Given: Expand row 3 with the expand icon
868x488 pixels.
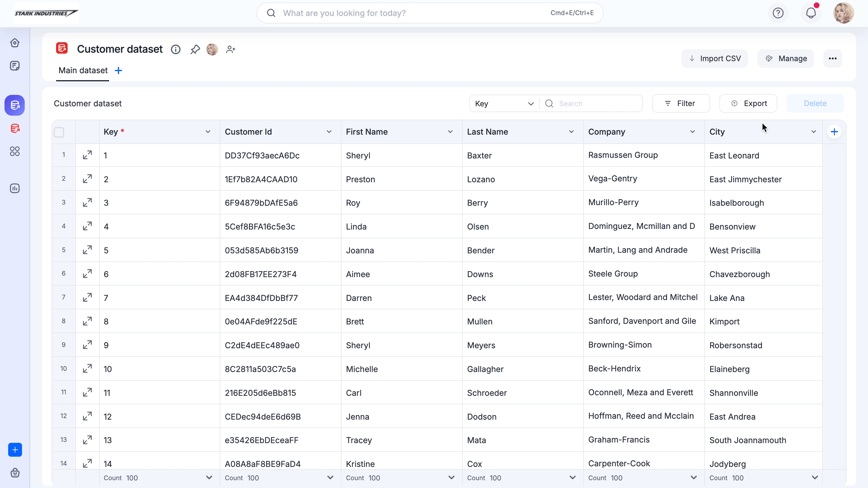Looking at the screenshot, I should point(87,202).
